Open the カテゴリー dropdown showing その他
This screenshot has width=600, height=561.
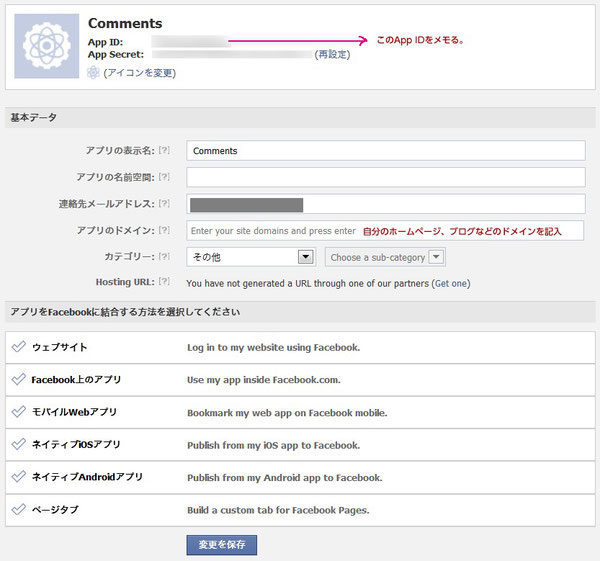(251, 257)
